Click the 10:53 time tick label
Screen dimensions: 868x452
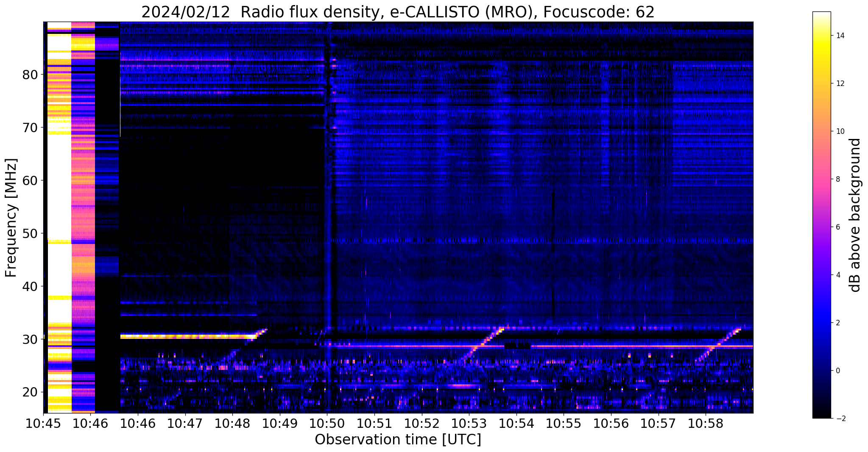tap(469, 423)
